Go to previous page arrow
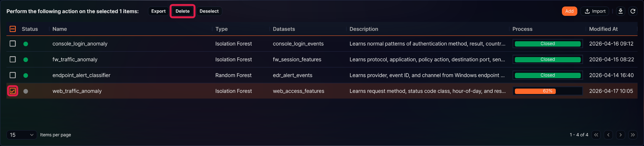The height and width of the screenshot is (146, 644). [608, 135]
